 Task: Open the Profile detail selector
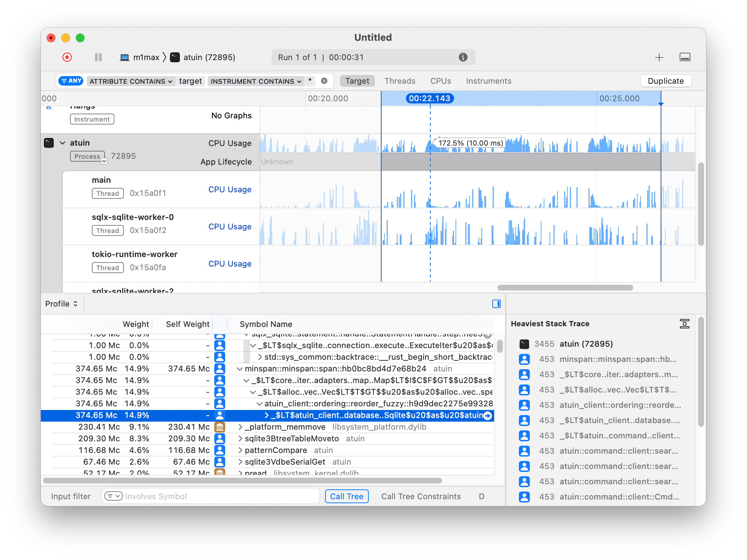click(61, 304)
